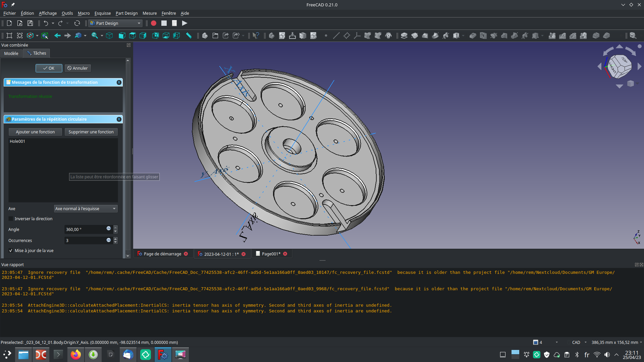
Task: Open the Pocket tool
Action: [x=473, y=36]
